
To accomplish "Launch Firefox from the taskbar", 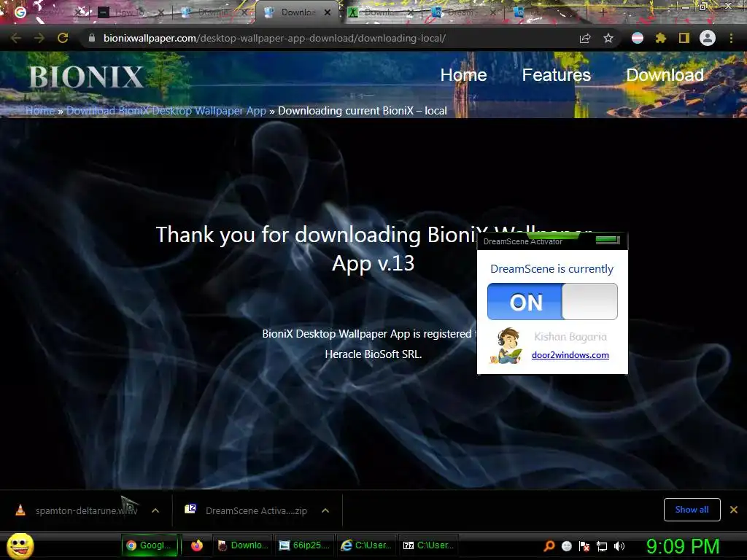I will 197,545.
